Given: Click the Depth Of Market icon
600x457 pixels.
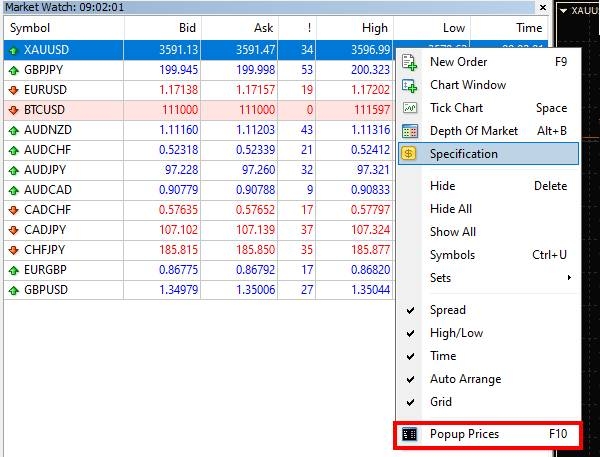Looking at the screenshot, I should [x=410, y=131].
